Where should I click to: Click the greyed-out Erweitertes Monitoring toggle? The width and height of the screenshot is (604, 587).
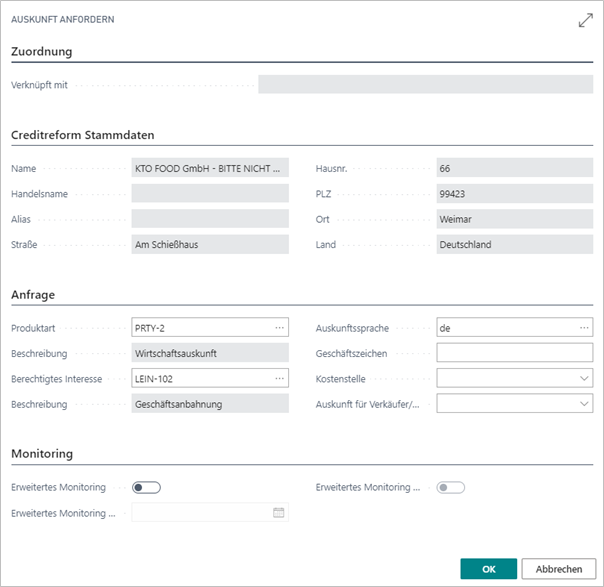[451, 487]
